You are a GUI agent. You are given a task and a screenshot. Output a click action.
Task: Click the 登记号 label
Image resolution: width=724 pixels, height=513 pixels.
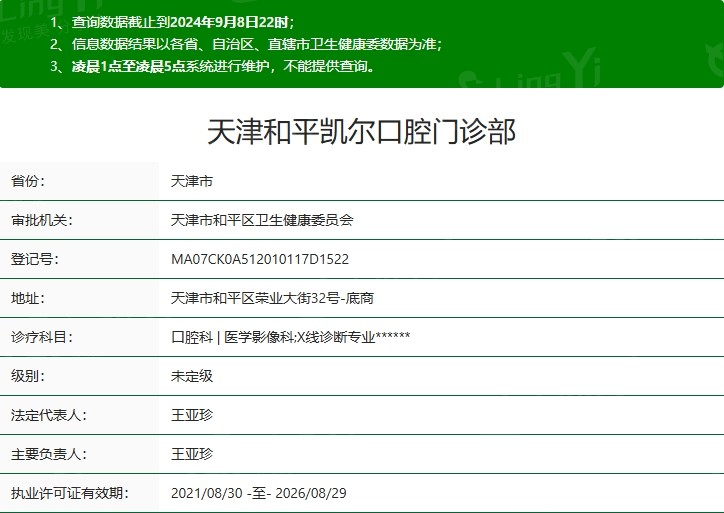35,259
